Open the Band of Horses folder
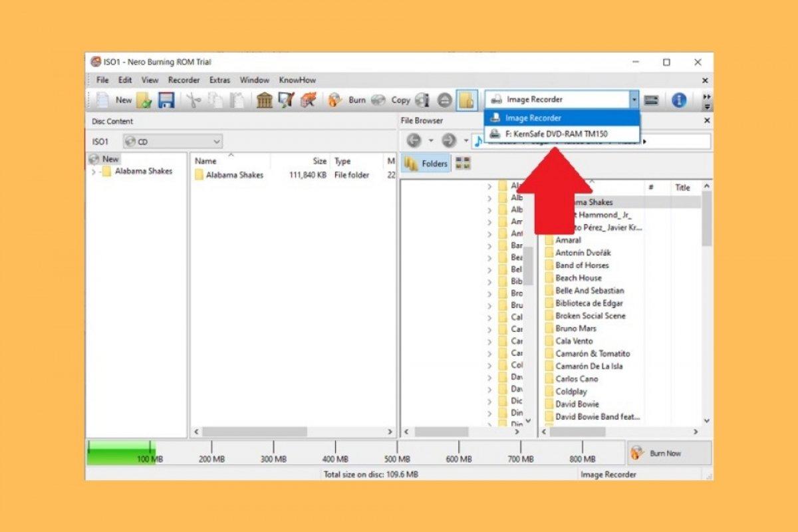The width and height of the screenshot is (798, 532). pos(577,265)
